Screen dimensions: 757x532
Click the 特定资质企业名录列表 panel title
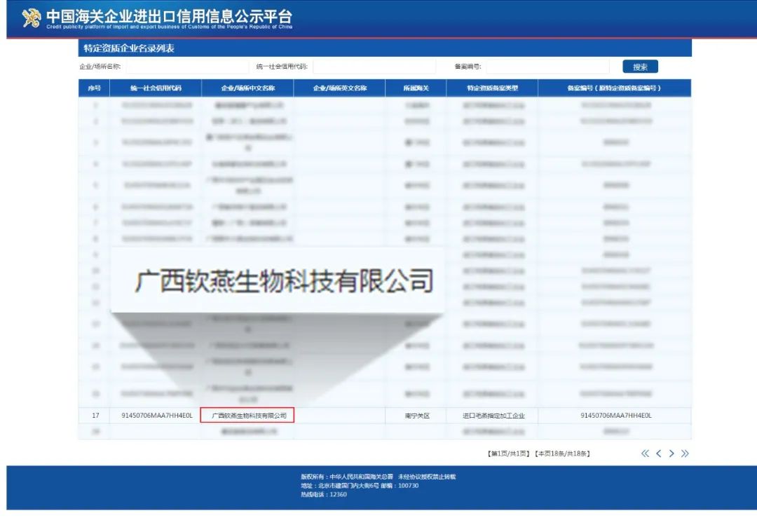(128, 48)
